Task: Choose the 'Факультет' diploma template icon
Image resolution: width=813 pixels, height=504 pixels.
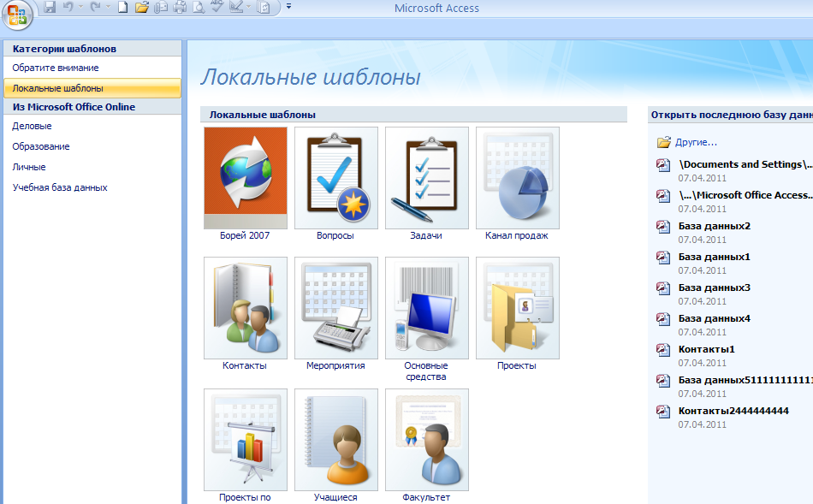Action: (x=427, y=440)
